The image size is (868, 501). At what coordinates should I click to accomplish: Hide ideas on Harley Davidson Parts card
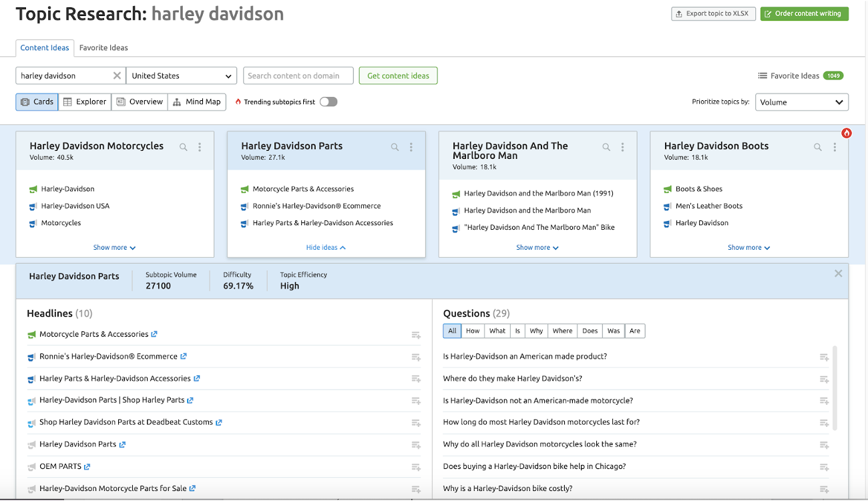pyautogui.click(x=326, y=247)
